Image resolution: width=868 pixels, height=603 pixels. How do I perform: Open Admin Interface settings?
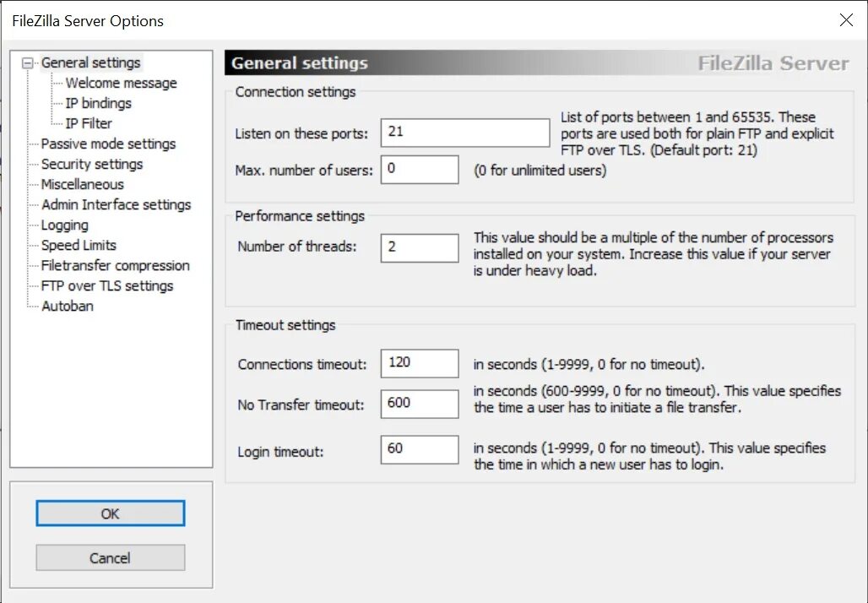tap(115, 204)
